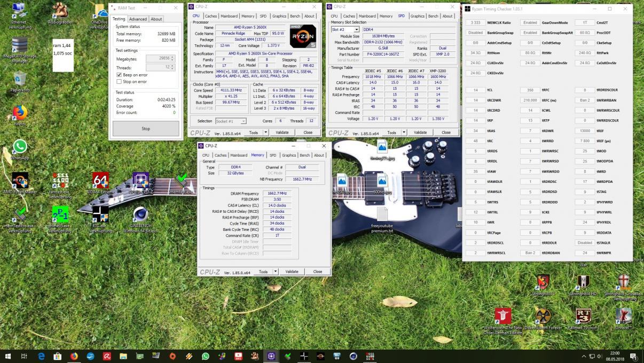Adjust the Megabytes stepper in RAM Test

coord(174,59)
